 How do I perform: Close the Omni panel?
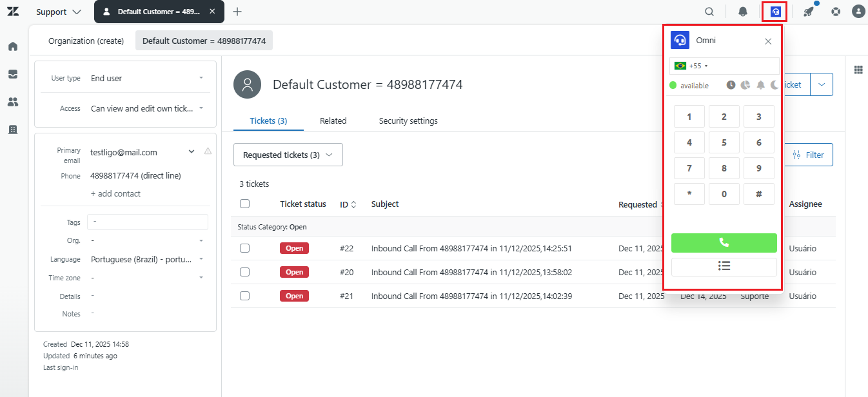tap(768, 41)
